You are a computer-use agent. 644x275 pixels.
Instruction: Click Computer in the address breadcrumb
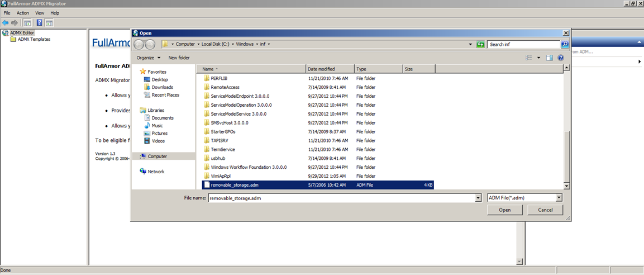(x=185, y=44)
